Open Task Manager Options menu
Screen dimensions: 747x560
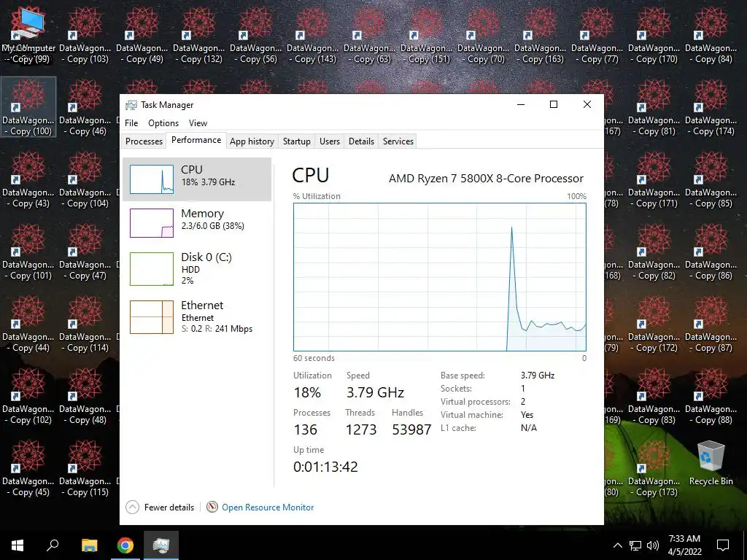(x=163, y=122)
